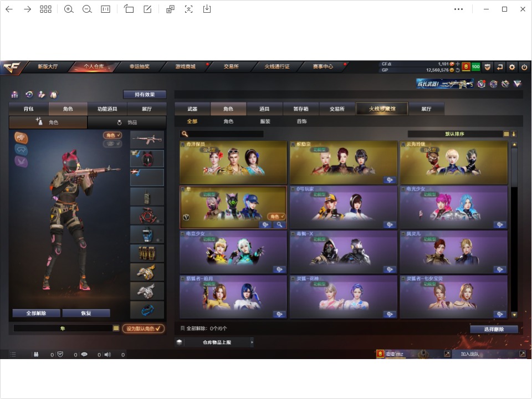Open the mouse settings icon
532x399 pixels.
click(x=54, y=95)
